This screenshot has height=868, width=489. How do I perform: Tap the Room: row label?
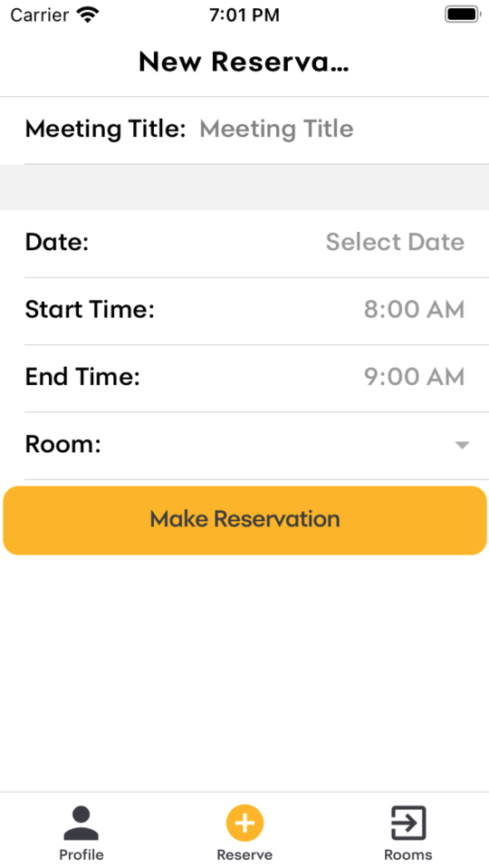[63, 445]
